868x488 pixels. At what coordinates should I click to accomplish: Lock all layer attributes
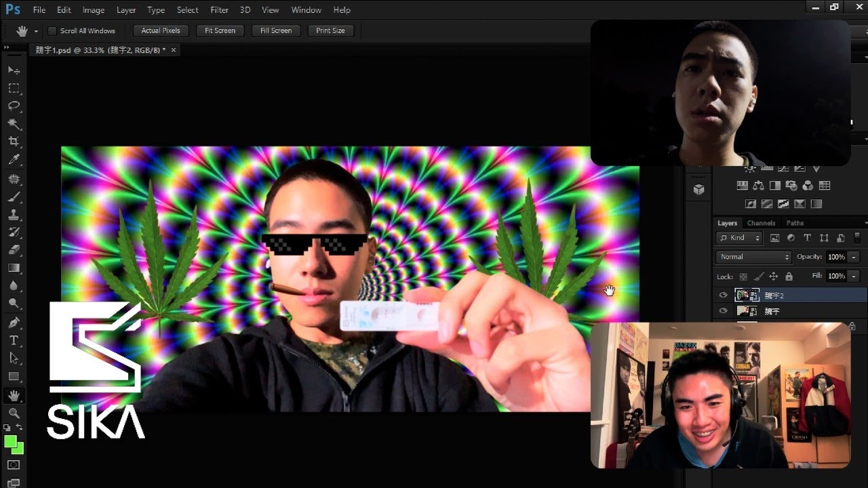[x=789, y=277]
